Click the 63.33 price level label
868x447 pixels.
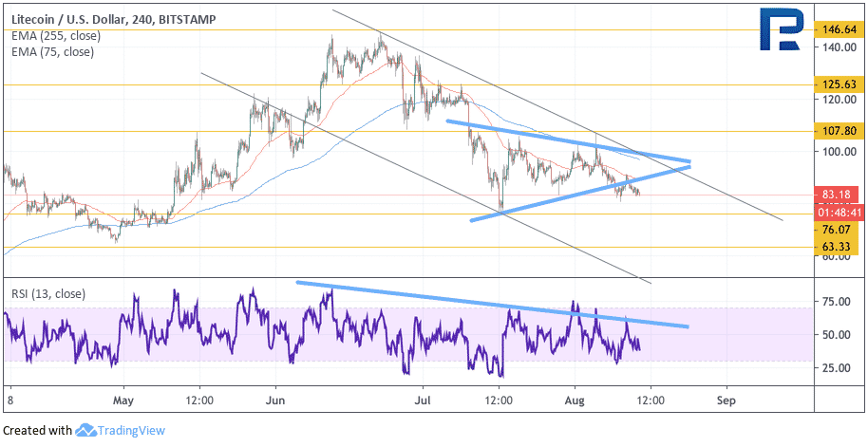tap(837, 246)
